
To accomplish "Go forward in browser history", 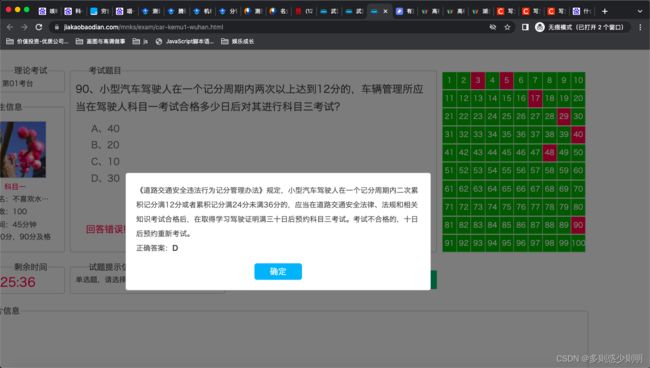I will (24, 27).
